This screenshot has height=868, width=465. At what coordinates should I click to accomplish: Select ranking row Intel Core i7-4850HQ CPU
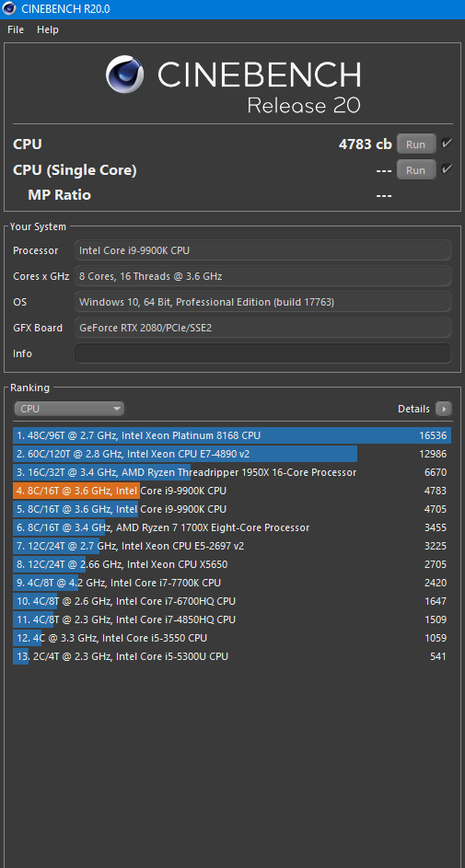click(x=232, y=619)
